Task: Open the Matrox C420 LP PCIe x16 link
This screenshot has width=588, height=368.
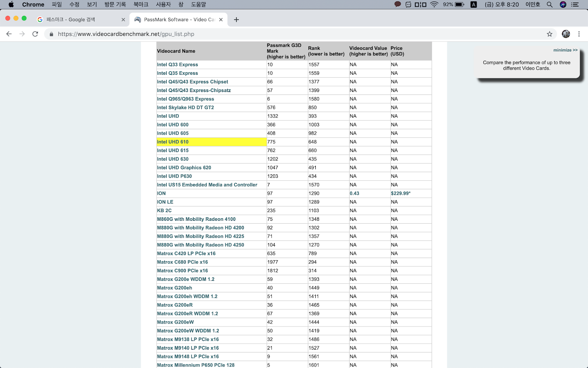Action: click(x=186, y=254)
